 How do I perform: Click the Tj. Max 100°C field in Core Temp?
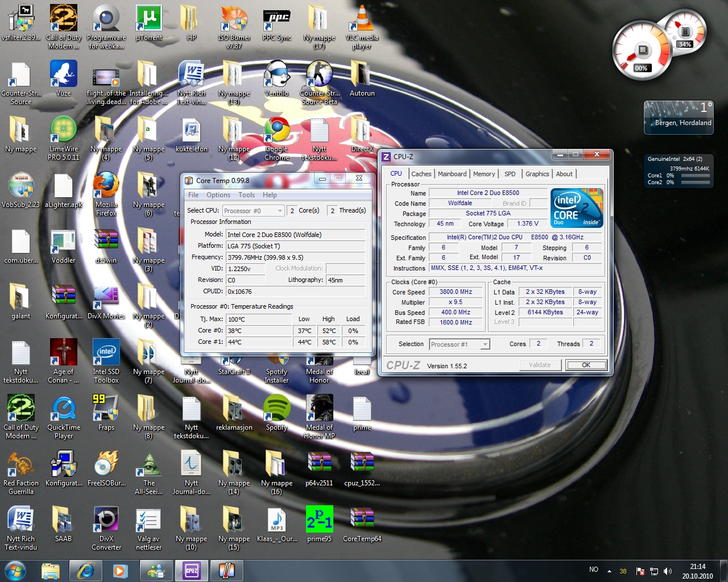point(259,319)
